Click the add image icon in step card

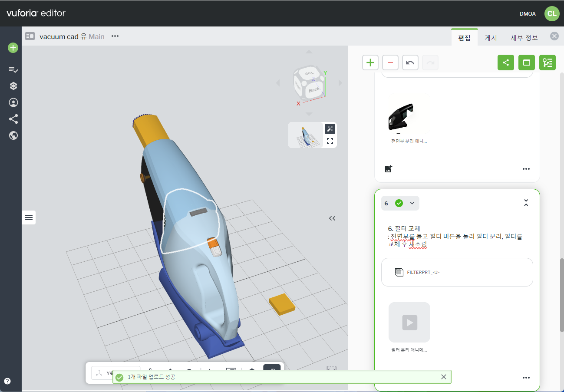coord(389,169)
